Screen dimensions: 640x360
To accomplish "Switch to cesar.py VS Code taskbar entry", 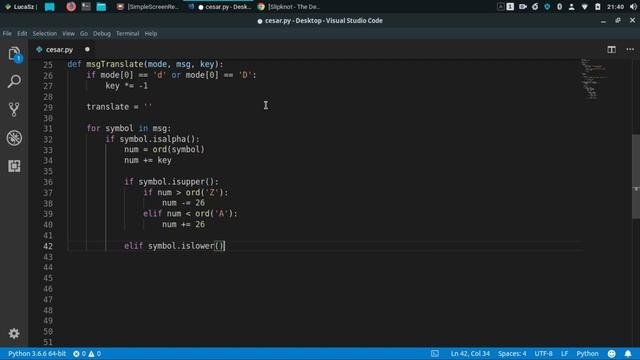I will pos(220,7).
